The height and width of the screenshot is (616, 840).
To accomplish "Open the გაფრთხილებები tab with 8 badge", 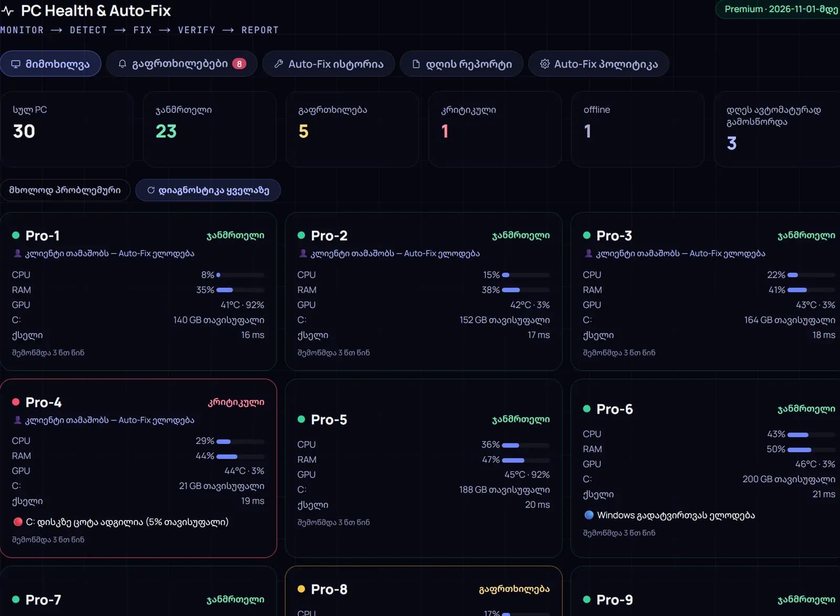I will point(182,64).
